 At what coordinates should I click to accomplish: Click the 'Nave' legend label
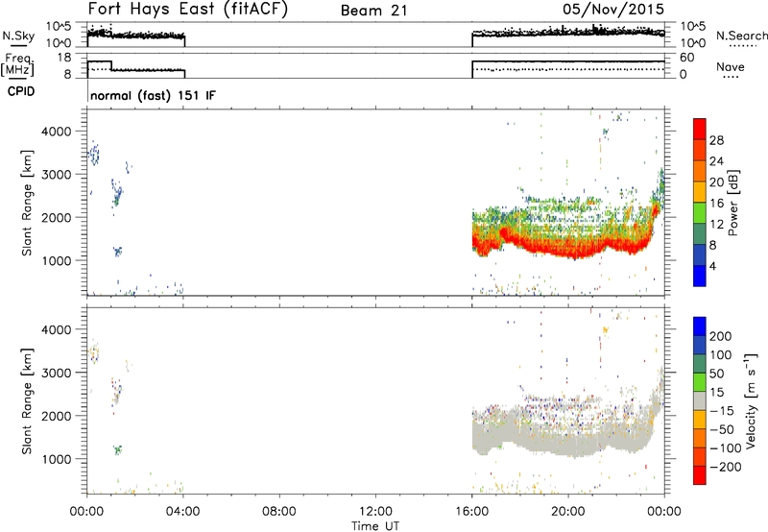coord(731,66)
